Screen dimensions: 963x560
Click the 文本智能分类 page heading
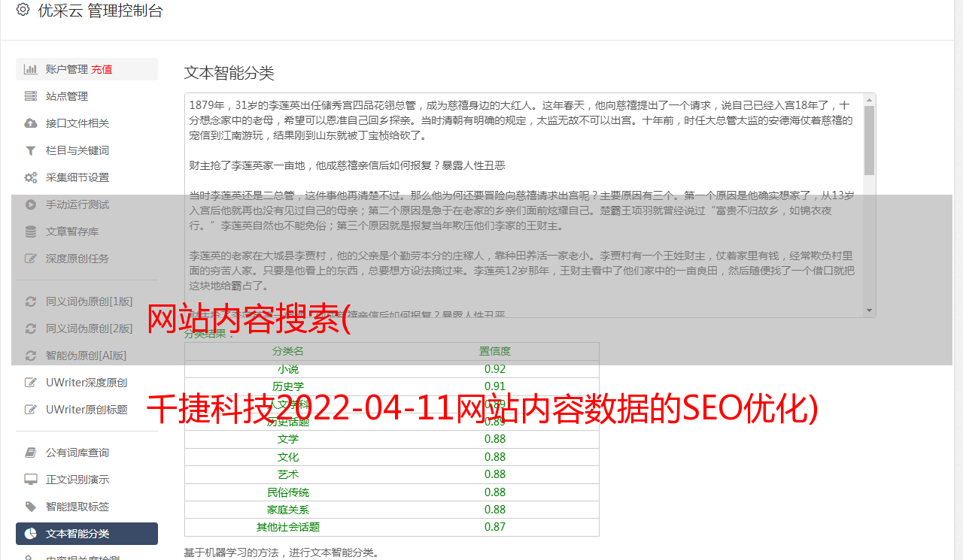(229, 73)
